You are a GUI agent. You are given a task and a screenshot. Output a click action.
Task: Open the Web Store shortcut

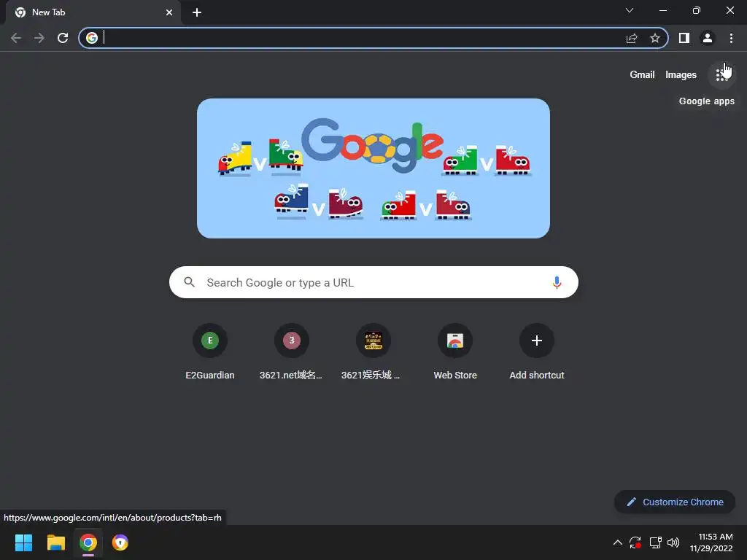point(455,351)
